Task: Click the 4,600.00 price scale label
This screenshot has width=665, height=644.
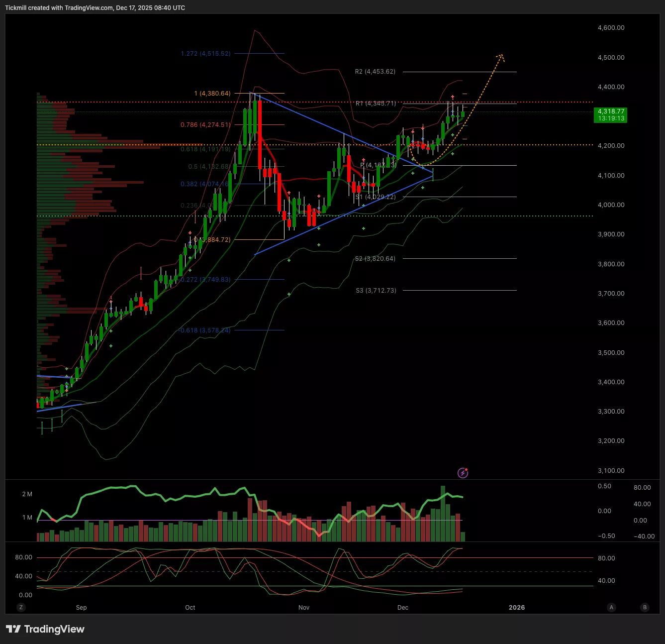Action: click(611, 28)
